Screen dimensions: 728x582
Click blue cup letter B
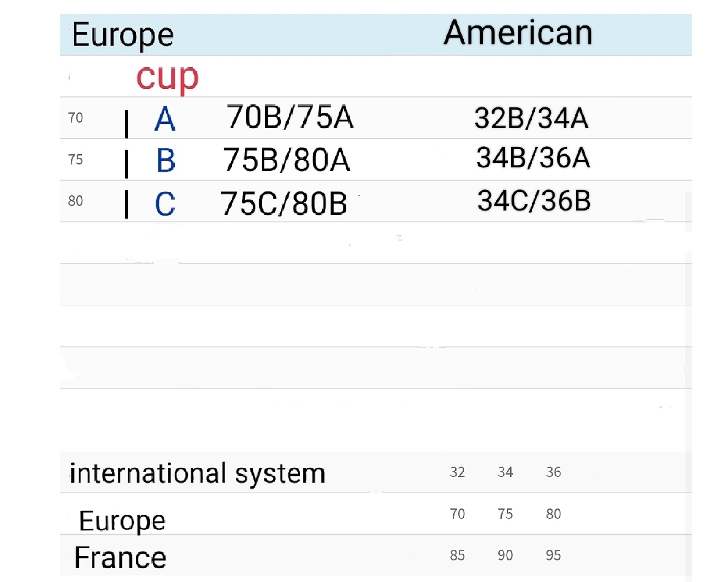click(x=166, y=160)
